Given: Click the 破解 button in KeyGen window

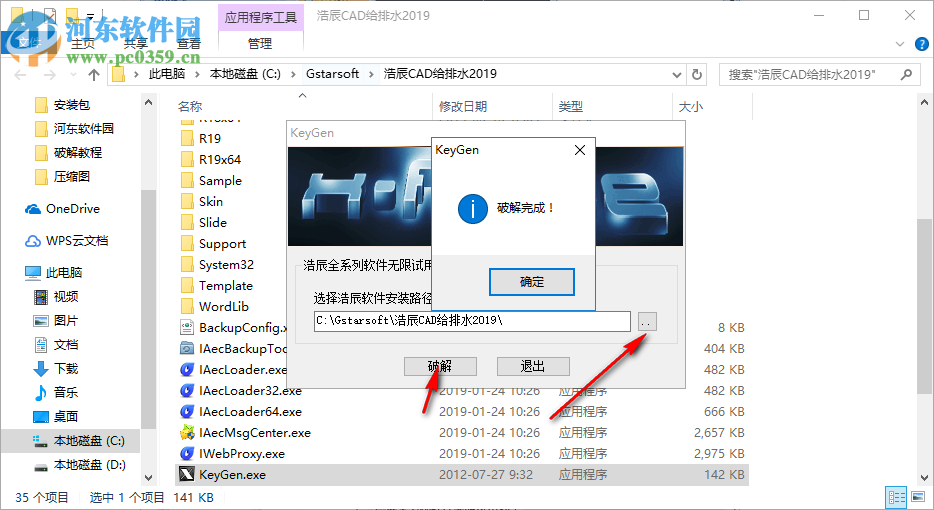Looking at the screenshot, I should (440, 366).
